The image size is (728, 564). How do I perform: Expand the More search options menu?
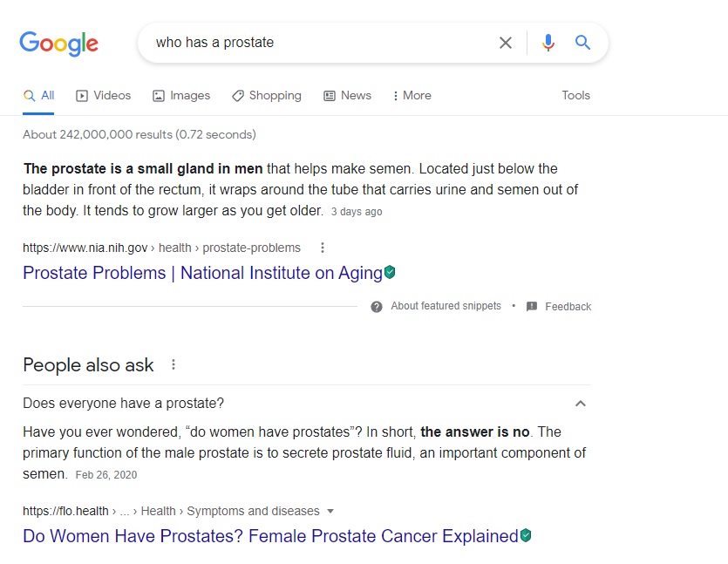(412, 96)
